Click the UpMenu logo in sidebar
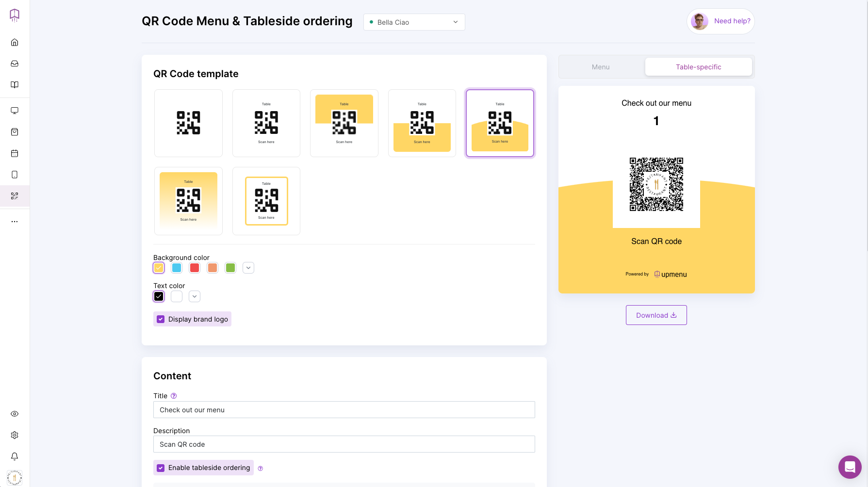 click(x=15, y=15)
